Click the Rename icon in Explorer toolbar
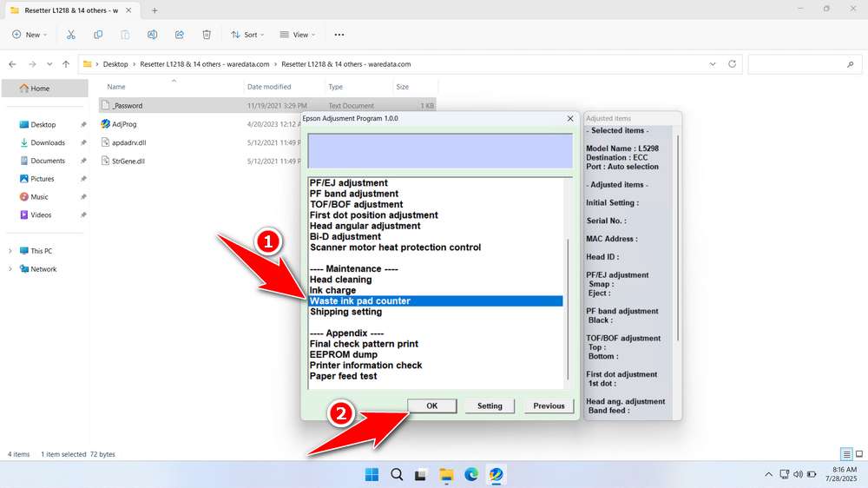This screenshot has height=488, width=868. [x=152, y=35]
